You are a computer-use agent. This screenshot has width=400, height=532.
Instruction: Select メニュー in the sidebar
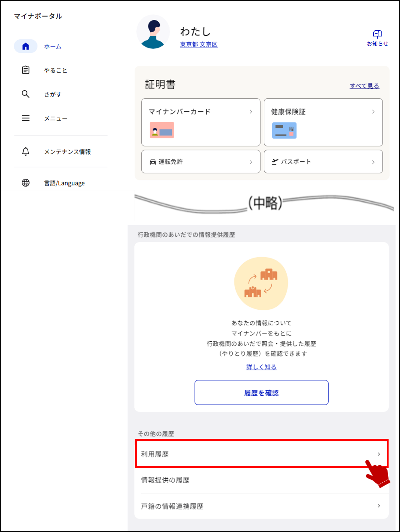tap(56, 118)
